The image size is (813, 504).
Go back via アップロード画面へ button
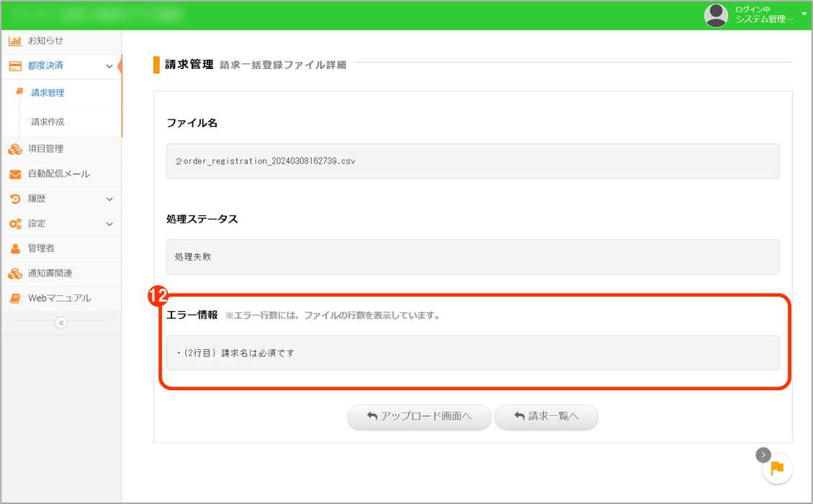[419, 416]
